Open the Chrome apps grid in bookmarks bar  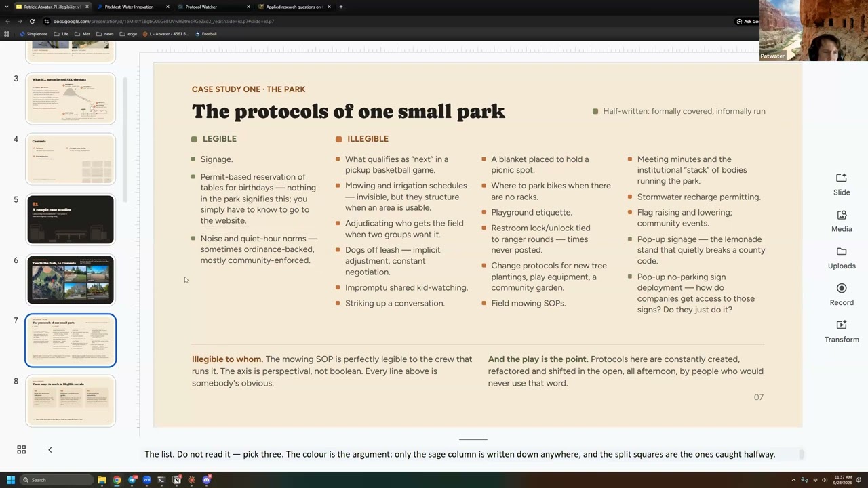coord(7,34)
